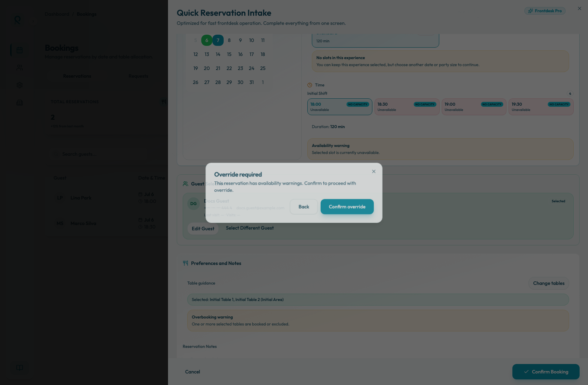The image size is (588, 385).
Task: Click the selected tables guidance field
Action: (378, 300)
